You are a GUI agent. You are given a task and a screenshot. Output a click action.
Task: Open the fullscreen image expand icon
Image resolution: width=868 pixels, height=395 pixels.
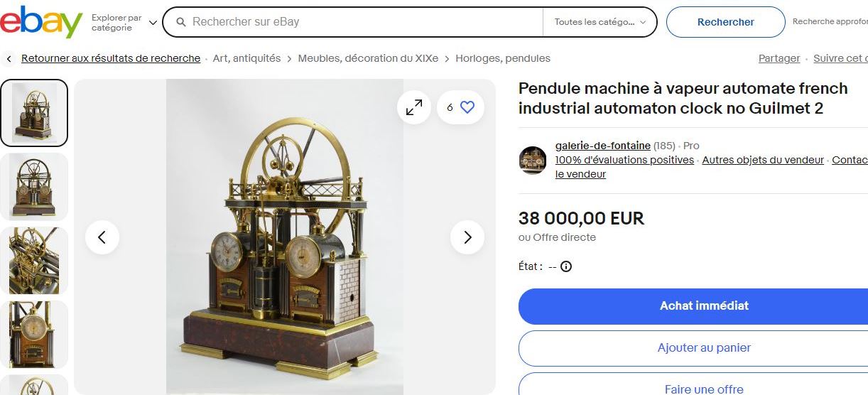point(413,107)
